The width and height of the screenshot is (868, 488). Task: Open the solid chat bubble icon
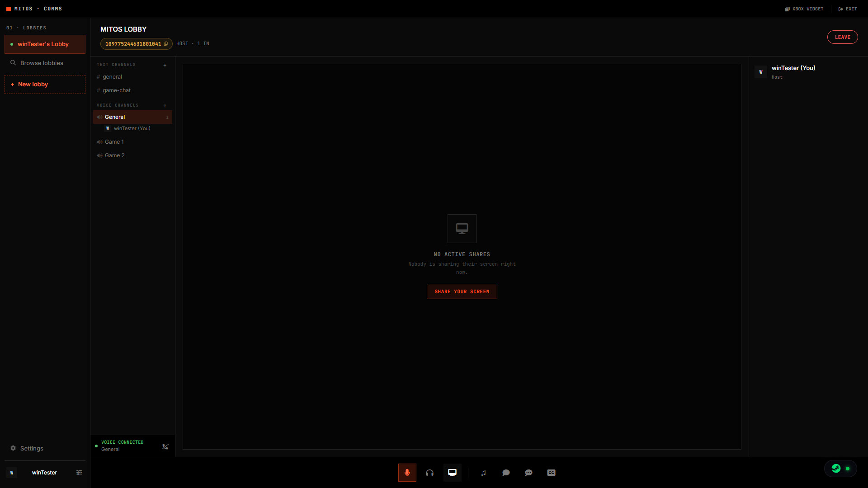[x=506, y=473]
